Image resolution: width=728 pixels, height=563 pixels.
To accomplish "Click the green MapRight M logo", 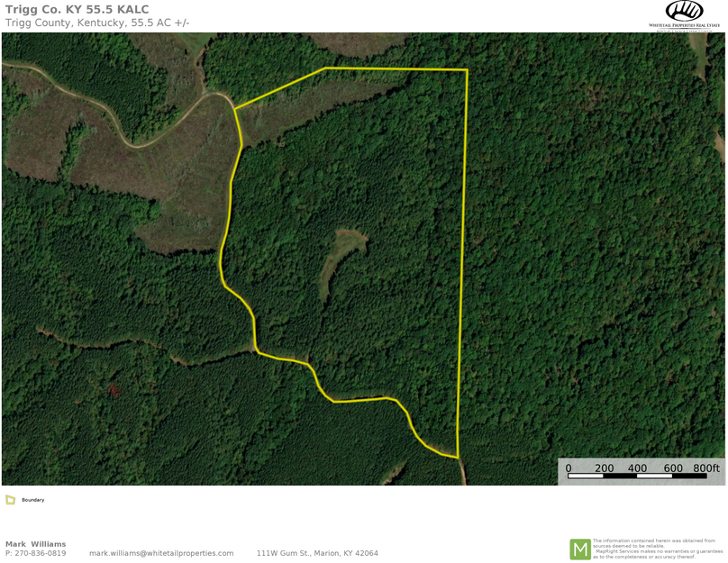I will pos(580,549).
